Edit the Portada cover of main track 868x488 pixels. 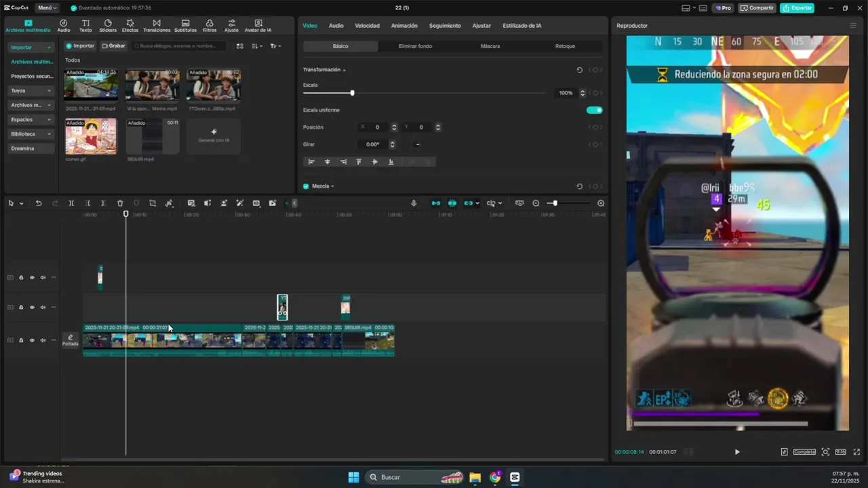click(x=71, y=340)
